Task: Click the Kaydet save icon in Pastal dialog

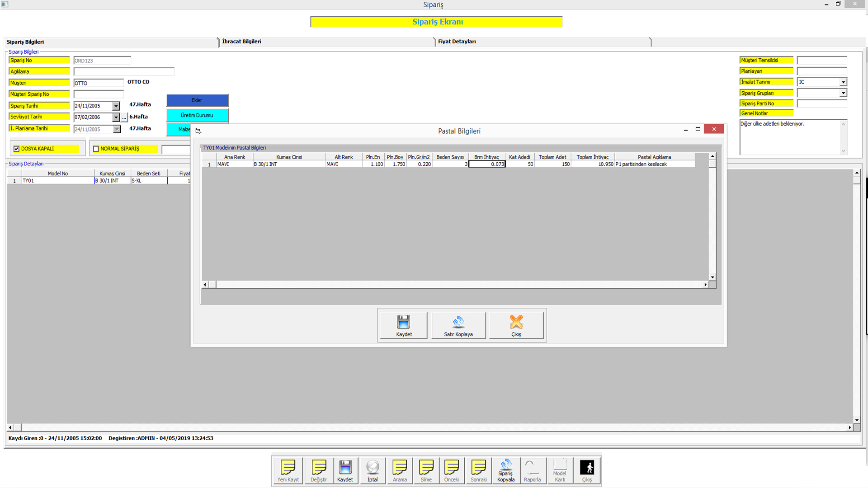Action: pyautogui.click(x=403, y=322)
